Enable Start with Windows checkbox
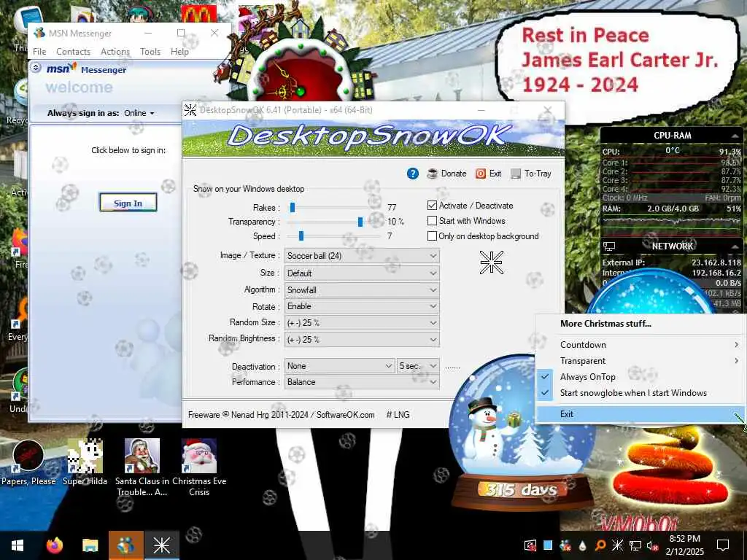 point(432,221)
